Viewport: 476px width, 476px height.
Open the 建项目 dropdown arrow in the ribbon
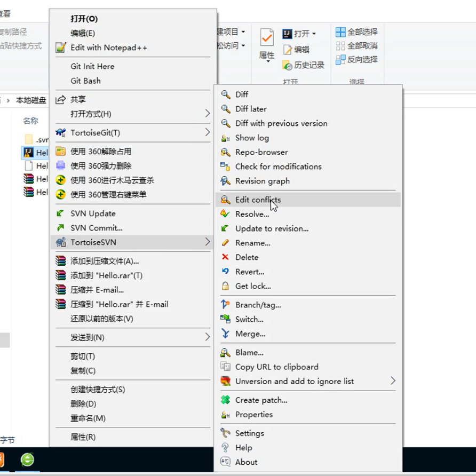(243, 31)
